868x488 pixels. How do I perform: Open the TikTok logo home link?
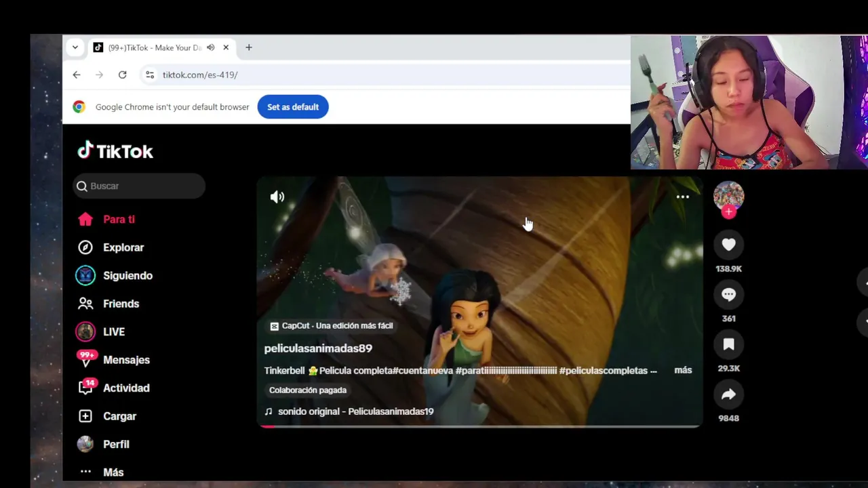(115, 150)
